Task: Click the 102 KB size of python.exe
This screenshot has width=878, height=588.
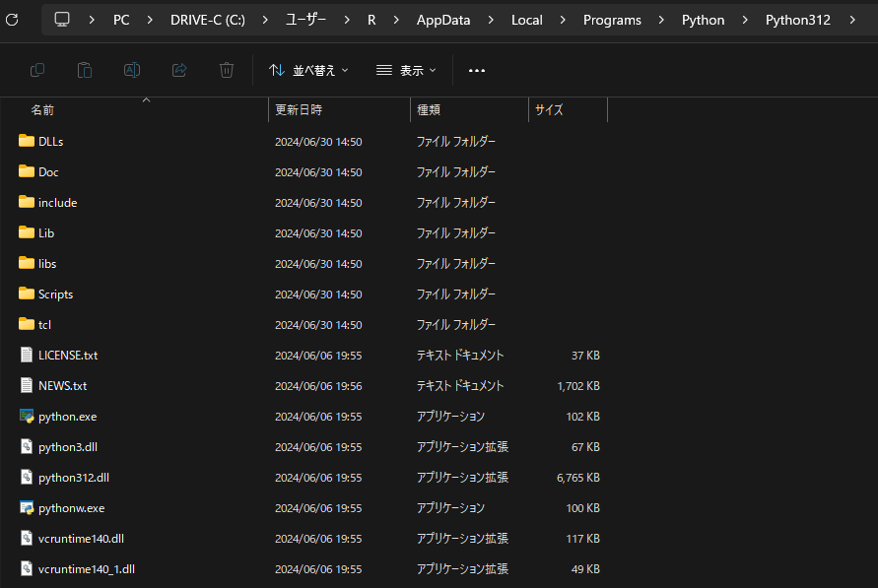Action: 583,417
